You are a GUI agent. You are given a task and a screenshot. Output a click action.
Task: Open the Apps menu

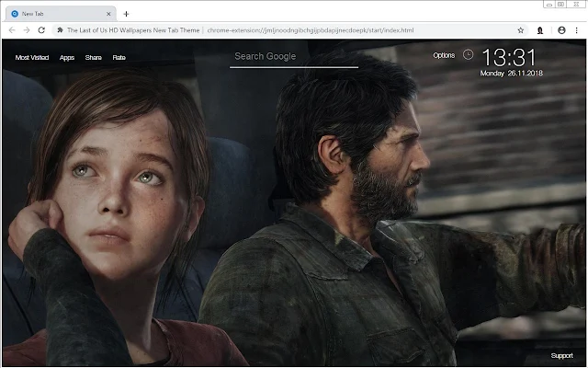tap(67, 57)
